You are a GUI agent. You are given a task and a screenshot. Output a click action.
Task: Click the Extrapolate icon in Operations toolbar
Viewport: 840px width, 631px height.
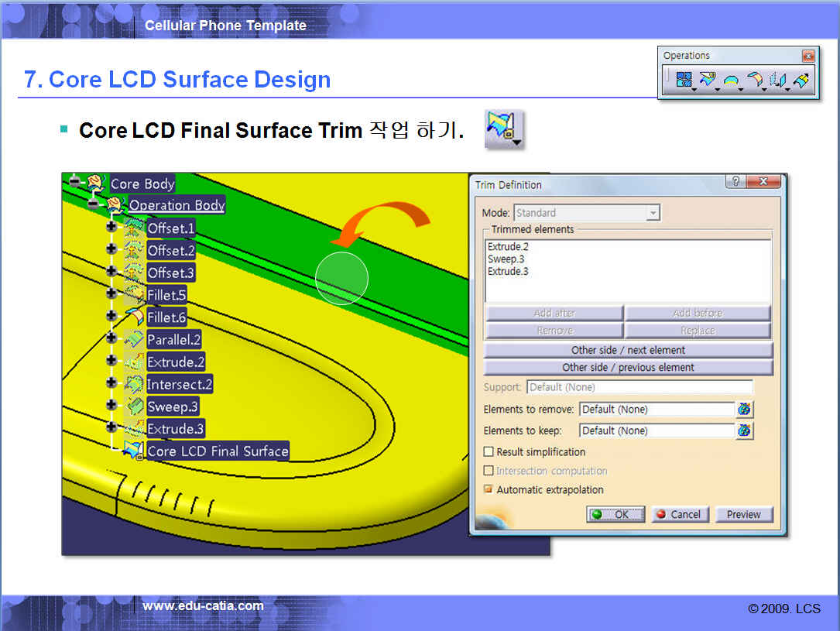coord(802,80)
